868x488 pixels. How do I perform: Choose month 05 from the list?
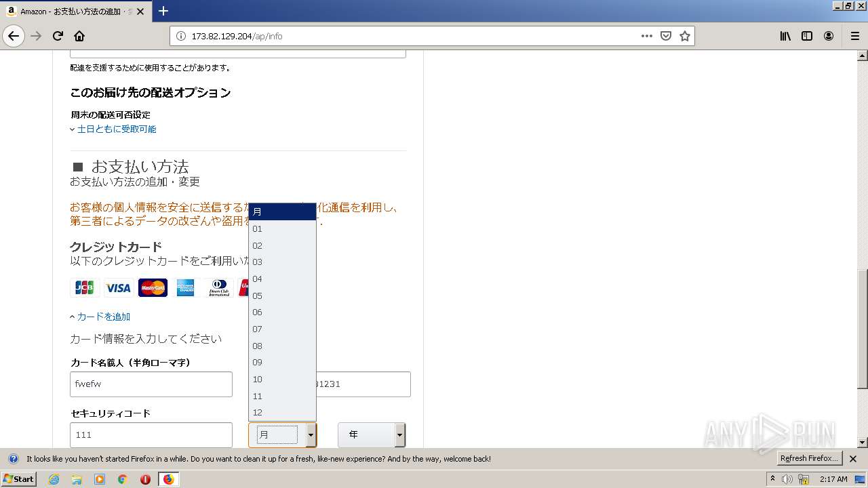282,296
